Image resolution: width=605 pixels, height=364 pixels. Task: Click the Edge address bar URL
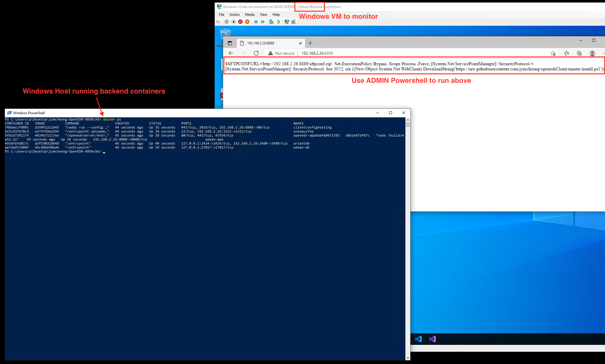pyautogui.click(x=317, y=53)
